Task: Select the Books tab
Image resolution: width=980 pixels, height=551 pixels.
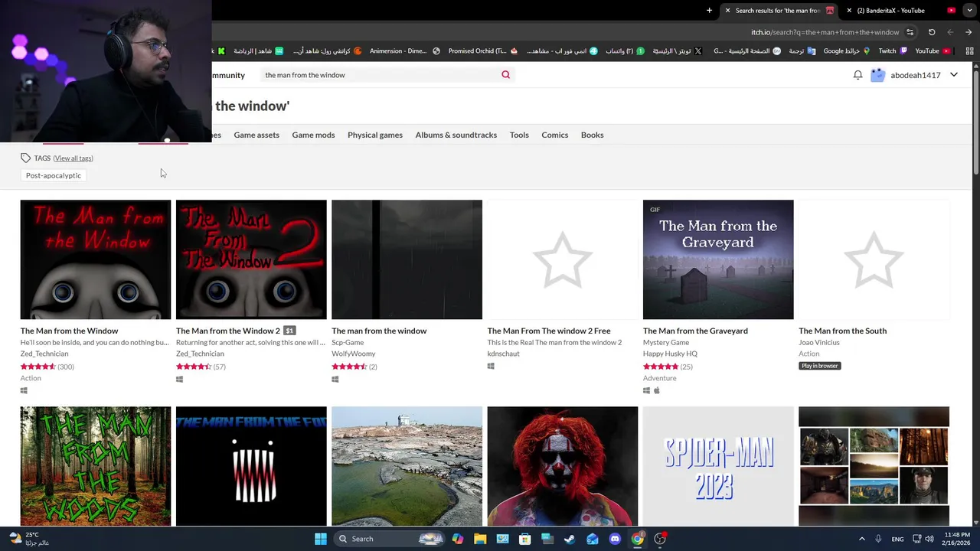Action: point(593,135)
